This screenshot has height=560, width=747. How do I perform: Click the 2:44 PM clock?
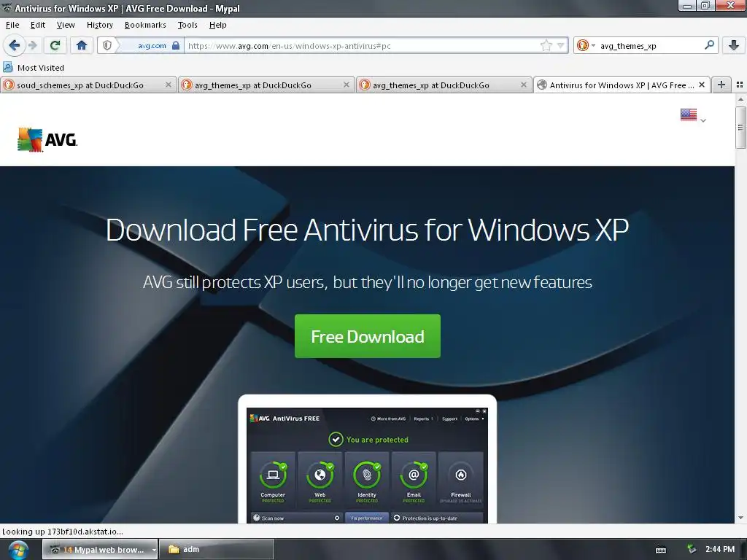tap(720, 550)
